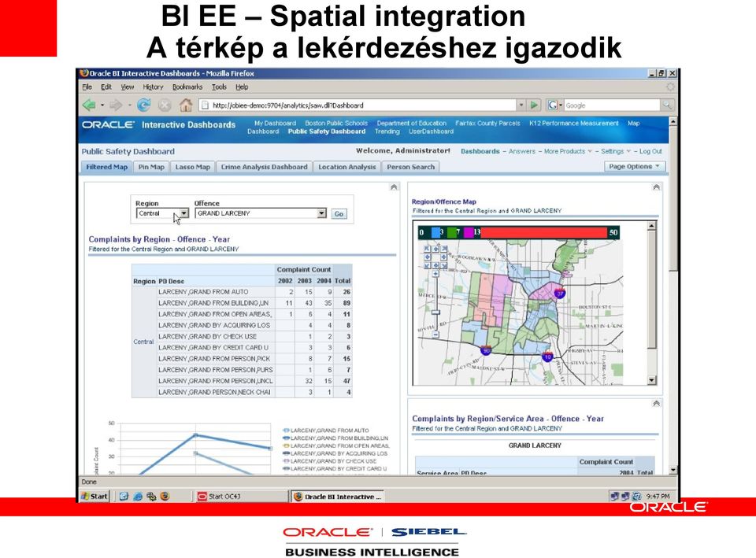Click the map panel's scroll down arrow
The width and height of the screenshot is (756, 558).
point(652,380)
